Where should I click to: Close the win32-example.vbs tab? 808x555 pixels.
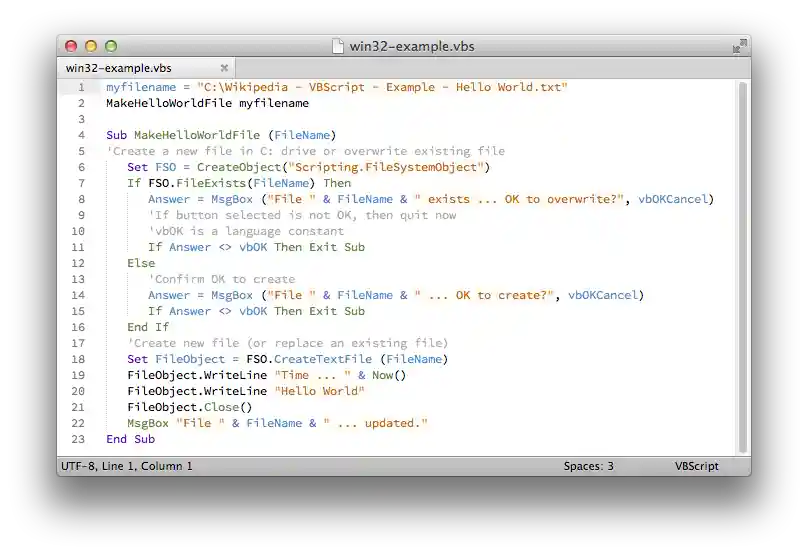click(224, 68)
